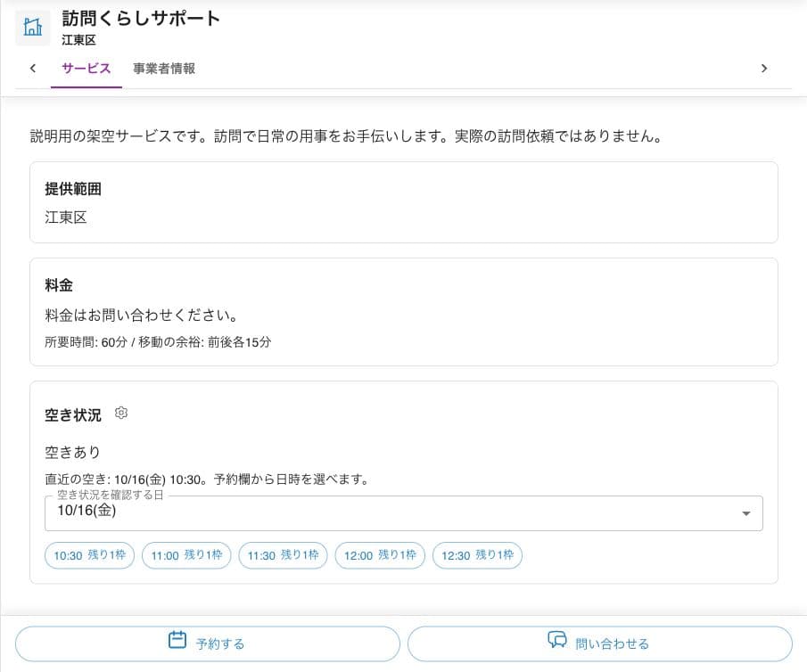Click the chat bubble icon in 問い合わせる button

click(x=556, y=640)
